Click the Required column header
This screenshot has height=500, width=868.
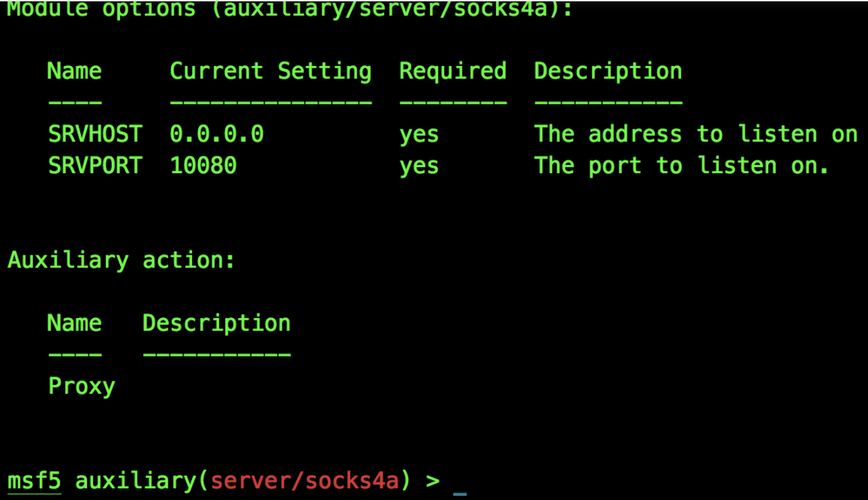click(452, 71)
